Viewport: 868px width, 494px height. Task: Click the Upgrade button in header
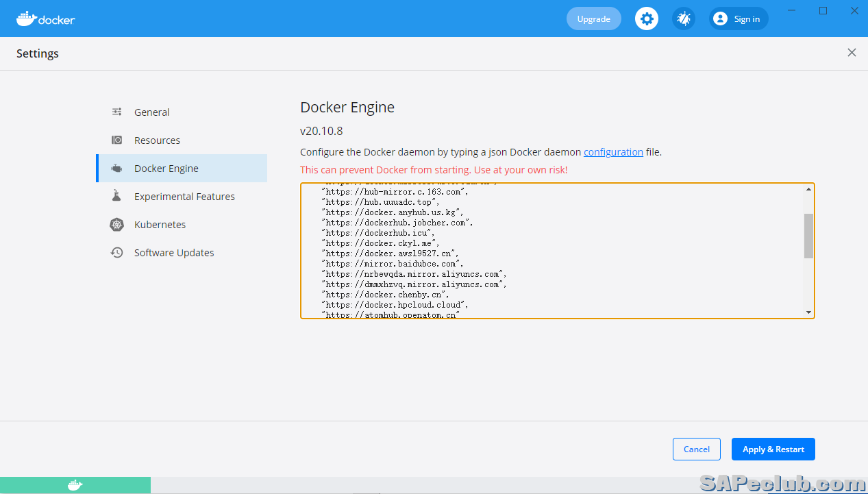click(x=593, y=18)
